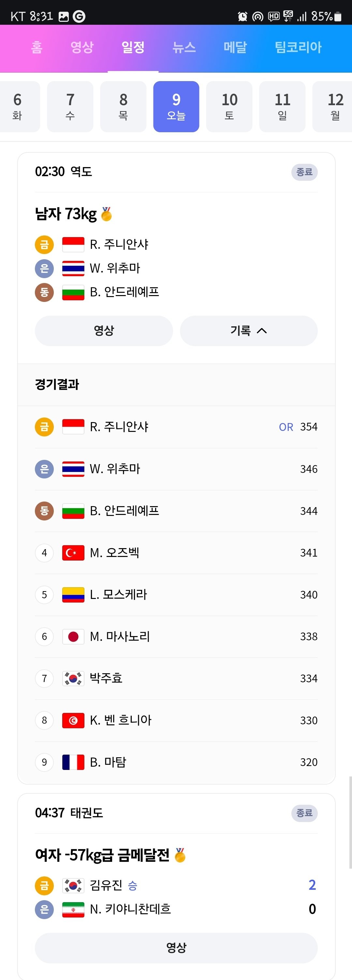Tap the medal icon next to 남자 73kg
Image resolution: width=352 pixels, height=980 pixels.
[x=107, y=214]
